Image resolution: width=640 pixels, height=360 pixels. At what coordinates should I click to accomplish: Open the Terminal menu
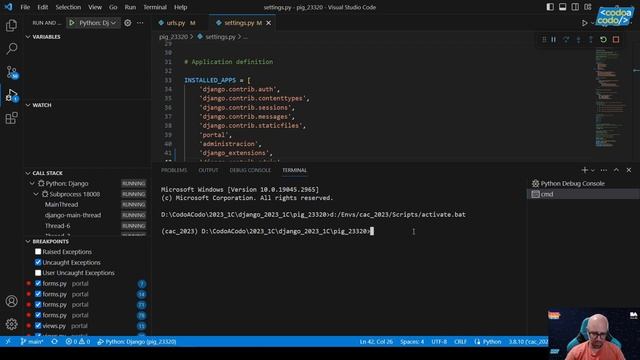tap(155, 7)
